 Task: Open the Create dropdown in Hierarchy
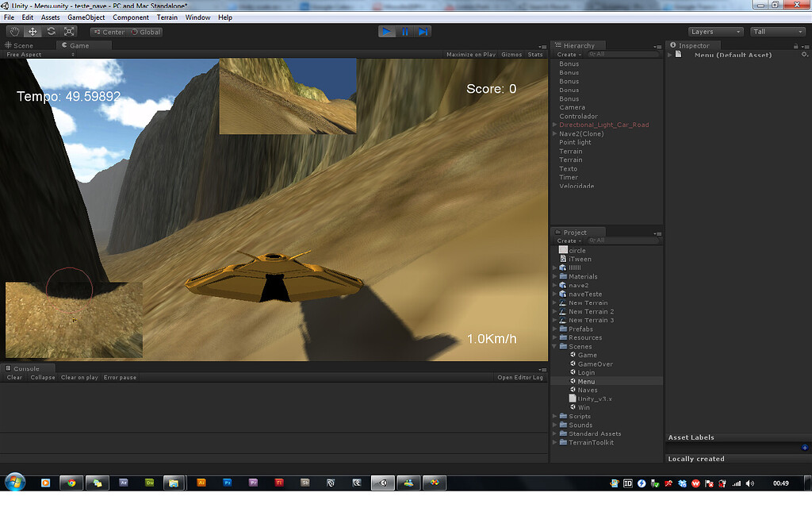[x=568, y=53]
